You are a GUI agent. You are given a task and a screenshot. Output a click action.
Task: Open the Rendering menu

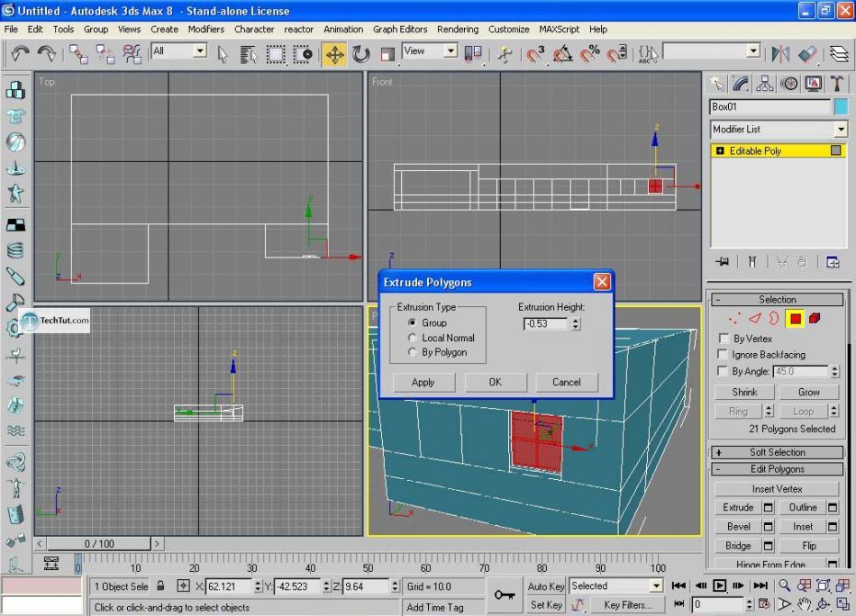click(458, 29)
